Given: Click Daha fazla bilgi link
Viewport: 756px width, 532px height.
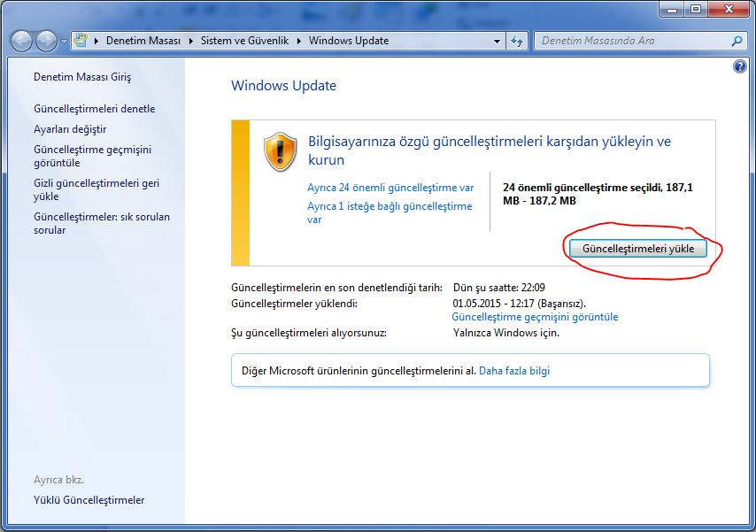Looking at the screenshot, I should click(514, 370).
